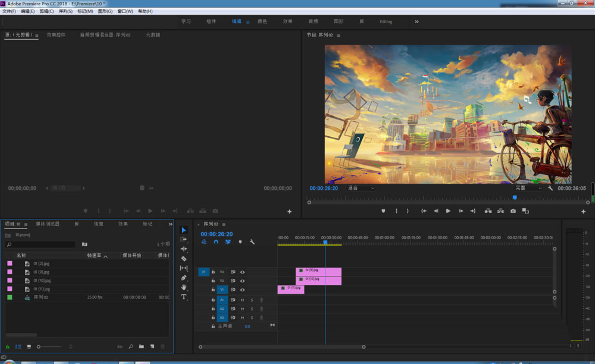Screen dimensions: 595x364
Task: Switch to 颜色 workspace
Action: (262, 21)
